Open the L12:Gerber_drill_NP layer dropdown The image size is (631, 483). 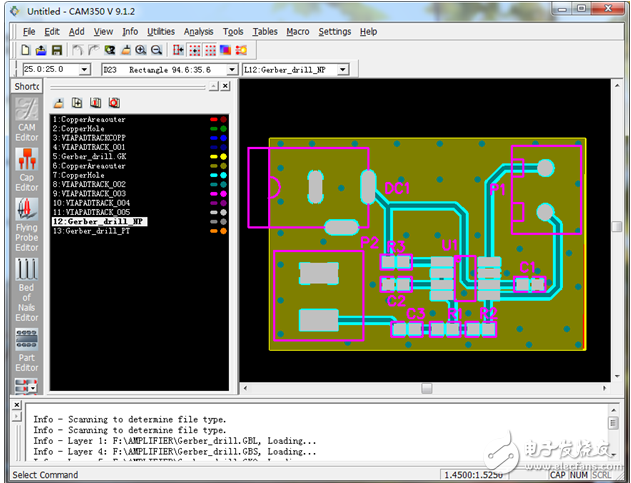[342, 70]
